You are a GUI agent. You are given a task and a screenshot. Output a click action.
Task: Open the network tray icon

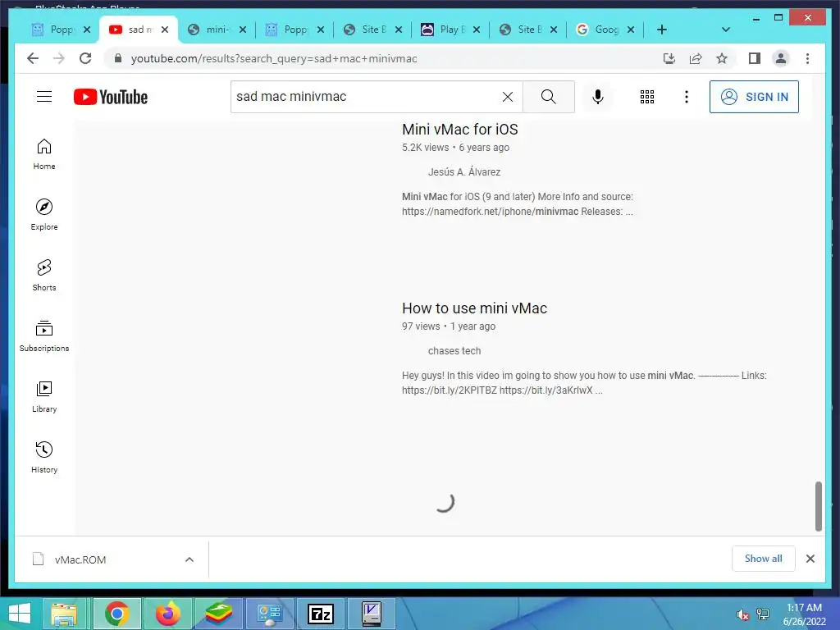763,614
